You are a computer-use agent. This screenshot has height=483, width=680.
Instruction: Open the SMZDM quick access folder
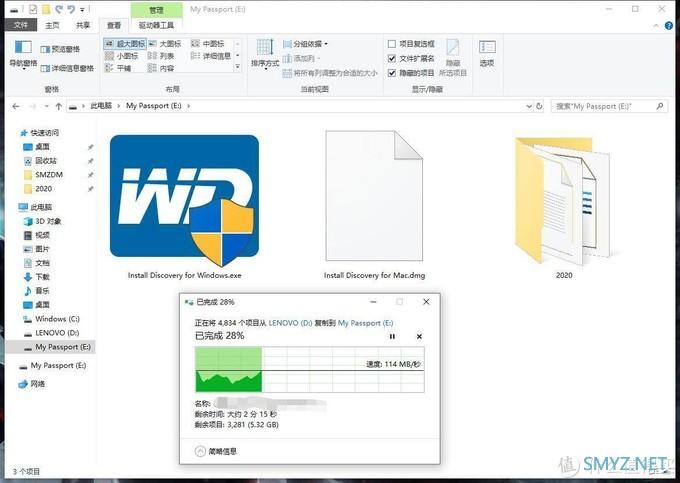(49, 175)
